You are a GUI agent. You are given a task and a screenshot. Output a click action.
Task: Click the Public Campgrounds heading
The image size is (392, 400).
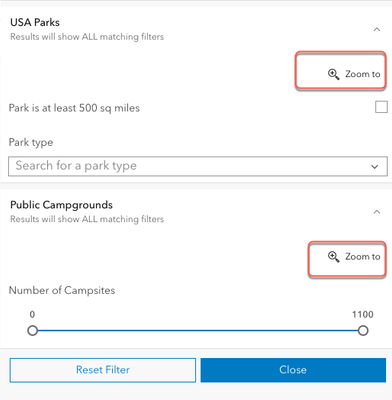(x=61, y=205)
